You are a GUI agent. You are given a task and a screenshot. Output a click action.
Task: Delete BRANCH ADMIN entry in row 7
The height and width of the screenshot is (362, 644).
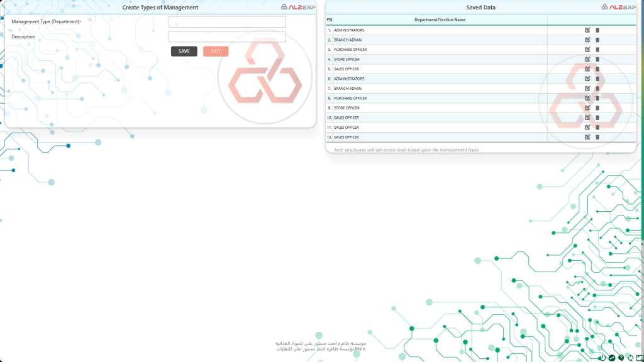click(597, 88)
